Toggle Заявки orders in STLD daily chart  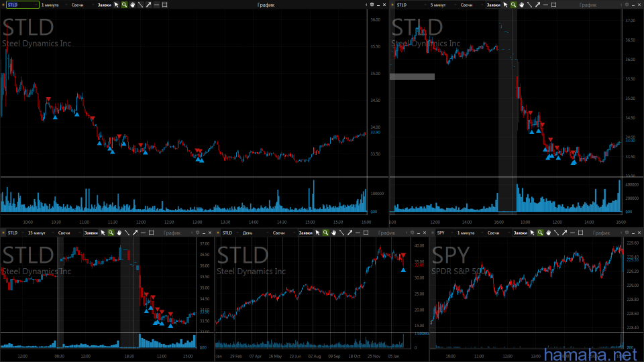pyautogui.click(x=306, y=233)
